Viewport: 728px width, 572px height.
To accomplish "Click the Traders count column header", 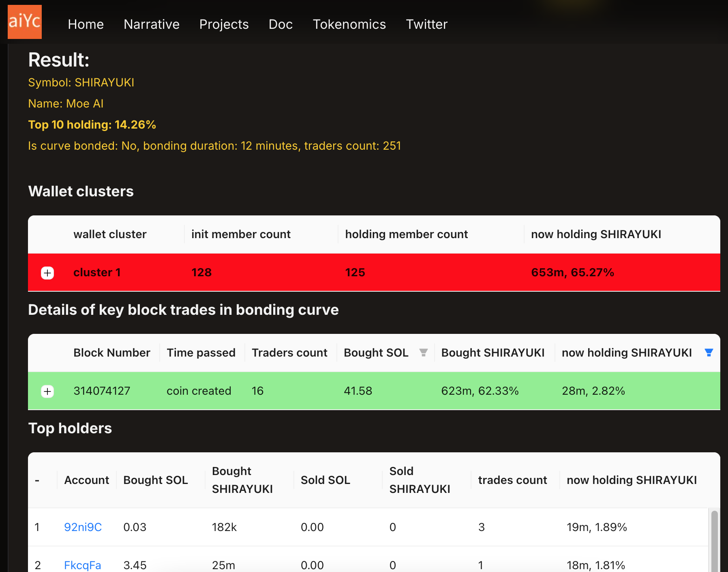I will click(x=289, y=353).
